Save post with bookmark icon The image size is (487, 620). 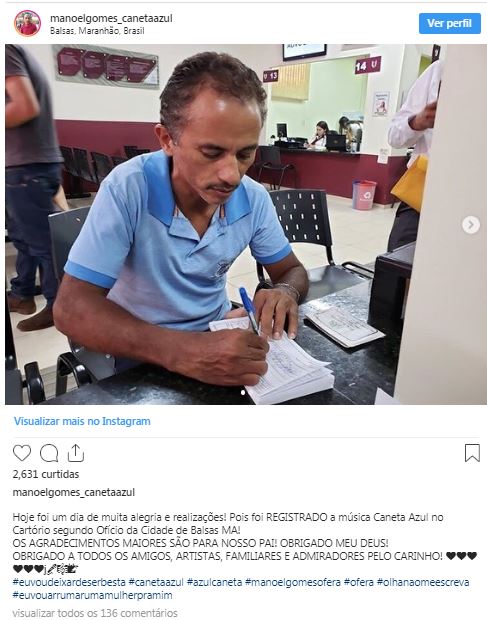472,453
